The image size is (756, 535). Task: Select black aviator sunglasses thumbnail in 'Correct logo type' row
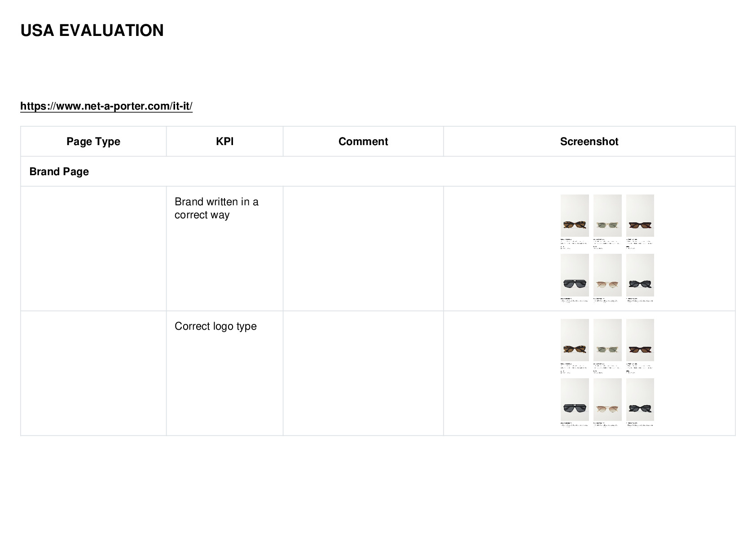[575, 399]
